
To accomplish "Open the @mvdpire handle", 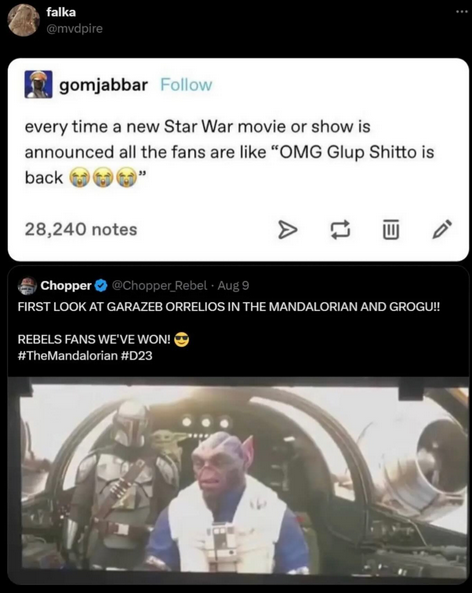I will coord(74,28).
